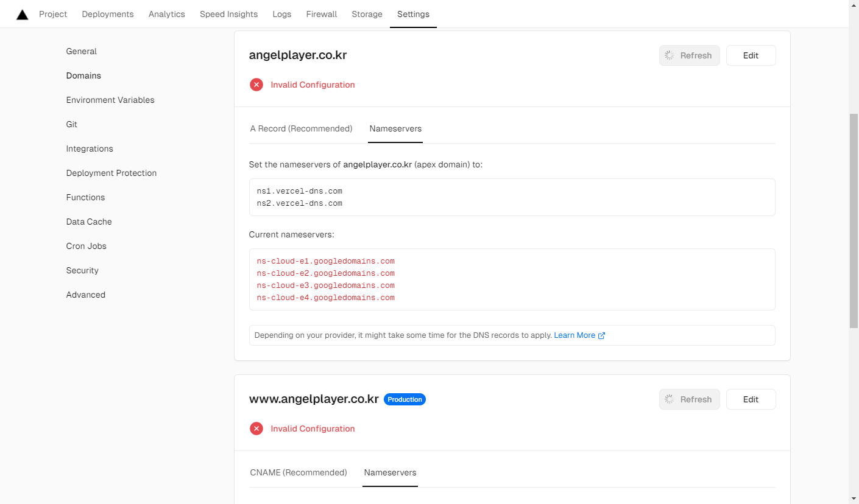Refresh the angelplayer.co.kr domain status
This screenshot has width=859, height=504.
(690, 55)
